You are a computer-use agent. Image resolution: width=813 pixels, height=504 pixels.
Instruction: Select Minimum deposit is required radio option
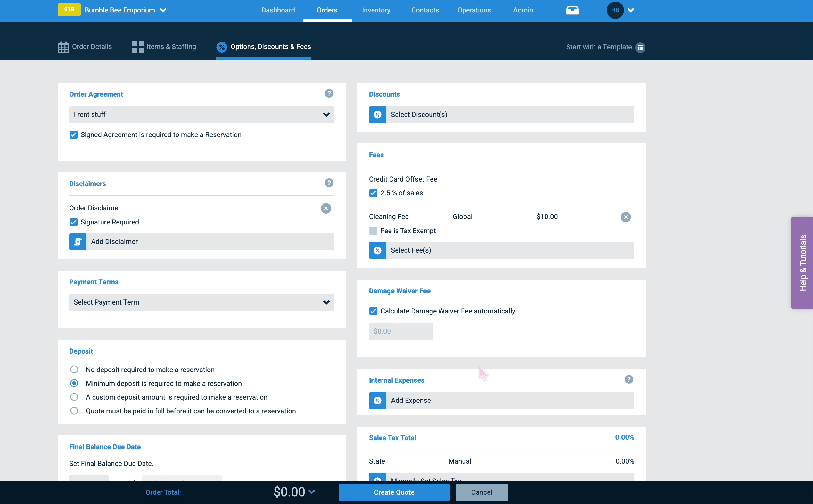[x=74, y=383]
